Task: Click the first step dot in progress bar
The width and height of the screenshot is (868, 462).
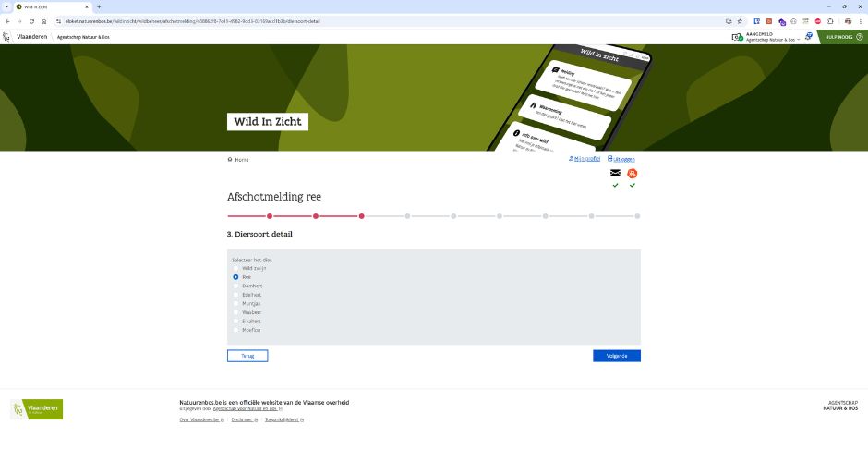Action: pyautogui.click(x=229, y=216)
